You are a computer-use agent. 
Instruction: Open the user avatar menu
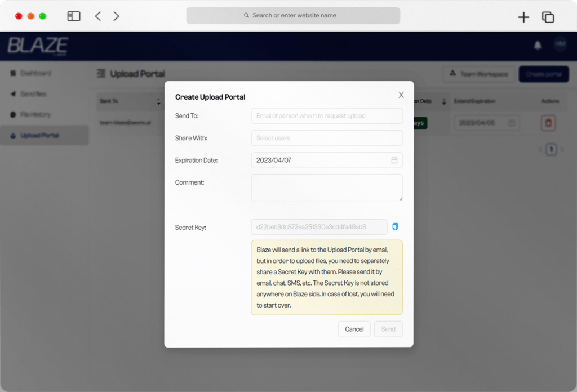pos(560,46)
